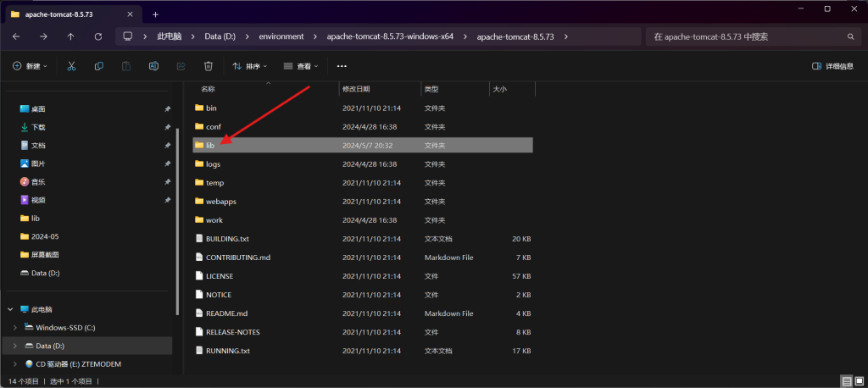Click the Forward navigation arrow
The width and height of the screenshot is (868, 388).
tap(43, 36)
